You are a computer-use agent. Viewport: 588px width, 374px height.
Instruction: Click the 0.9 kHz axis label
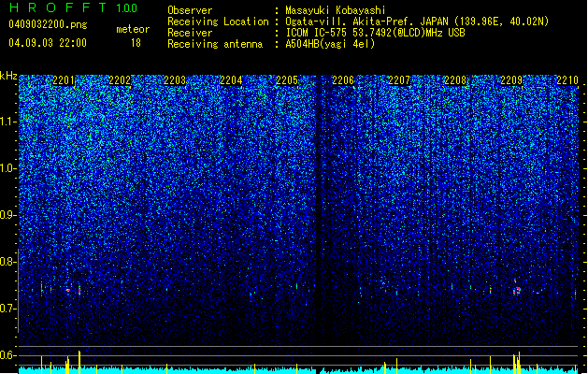8,215
